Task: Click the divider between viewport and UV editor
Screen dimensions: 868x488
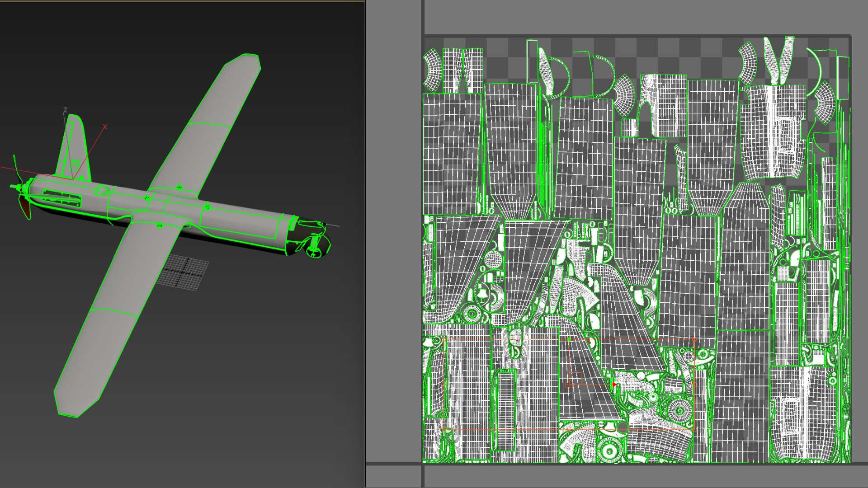Action: point(365,244)
